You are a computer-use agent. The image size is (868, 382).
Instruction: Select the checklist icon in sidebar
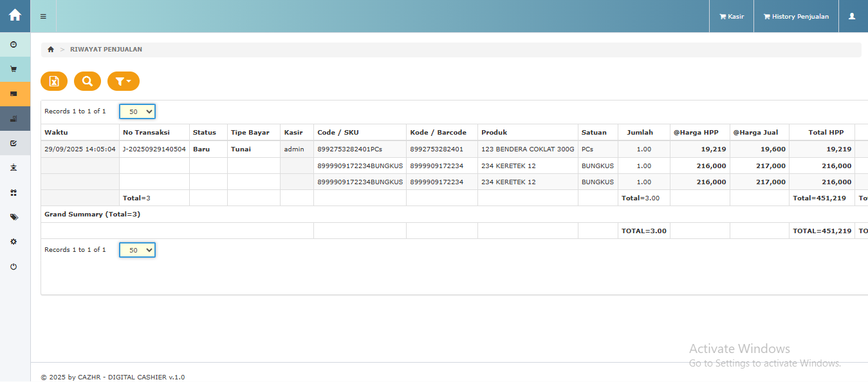pyautogui.click(x=14, y=143)
